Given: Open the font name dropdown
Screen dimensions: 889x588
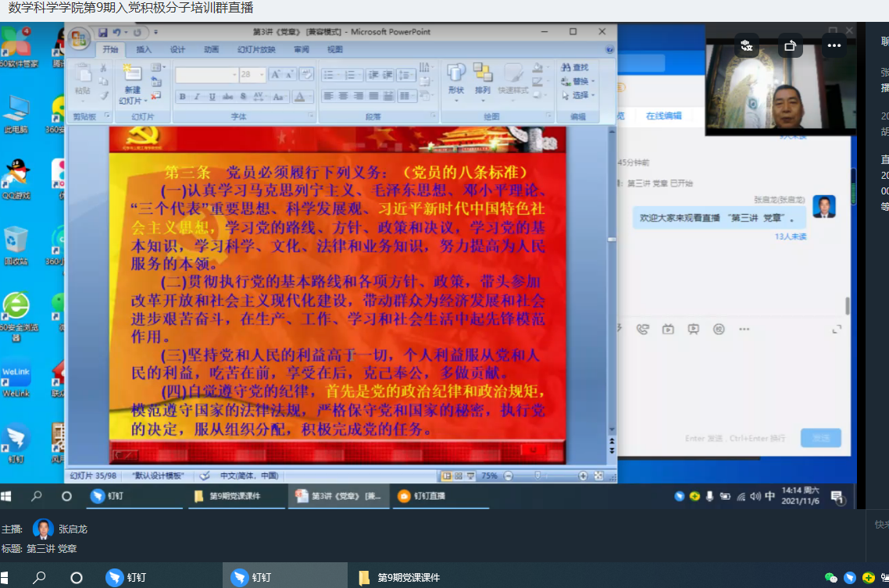Looking at the screenshot, I should pos(234,74).
